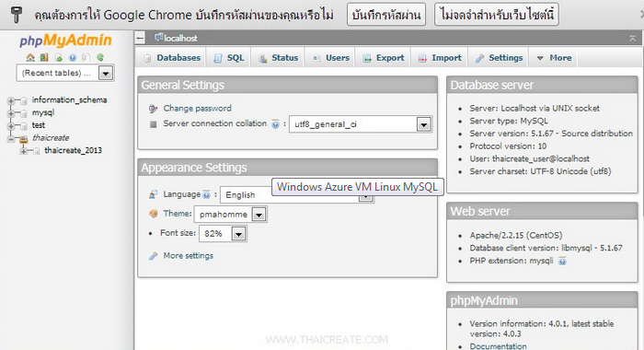Click the collapse-top arrows icon in breadcrumb bar
This screenshot has height=350, width=644.
pyautogui.click(x=633, y=39)
